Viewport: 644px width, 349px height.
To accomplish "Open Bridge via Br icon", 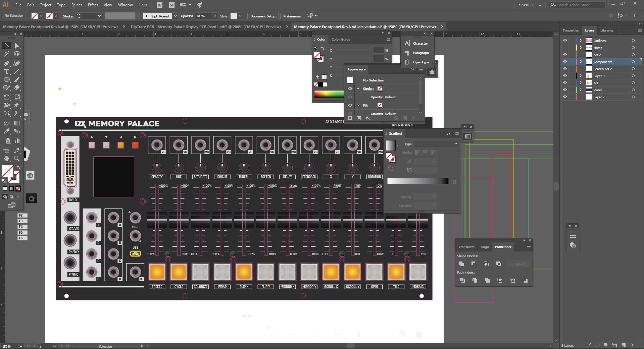I will [160, 5].
